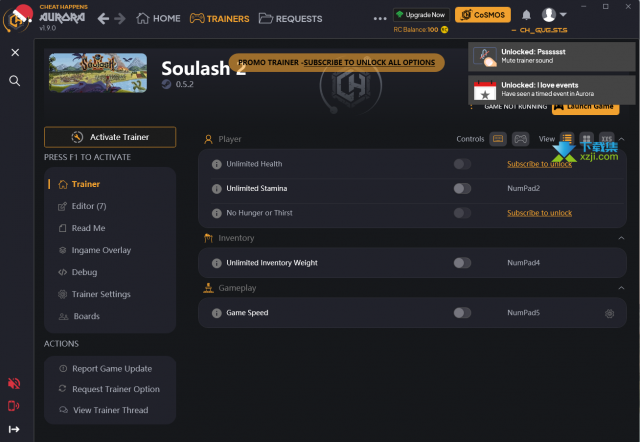The width and height of the screenshot is (640, 442).
Task: Show info for Unlimited Inventory Weight
Action: pos(217,263)
